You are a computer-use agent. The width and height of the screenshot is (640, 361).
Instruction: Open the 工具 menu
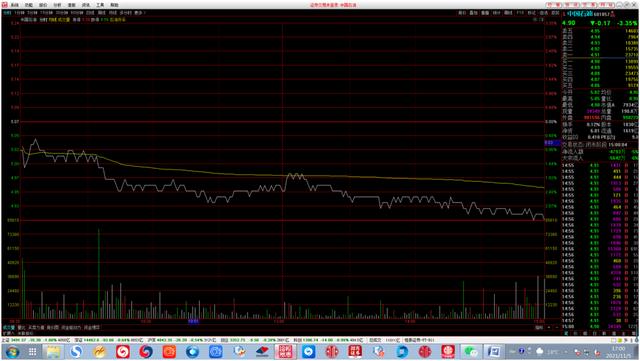[x=100, y=5]
